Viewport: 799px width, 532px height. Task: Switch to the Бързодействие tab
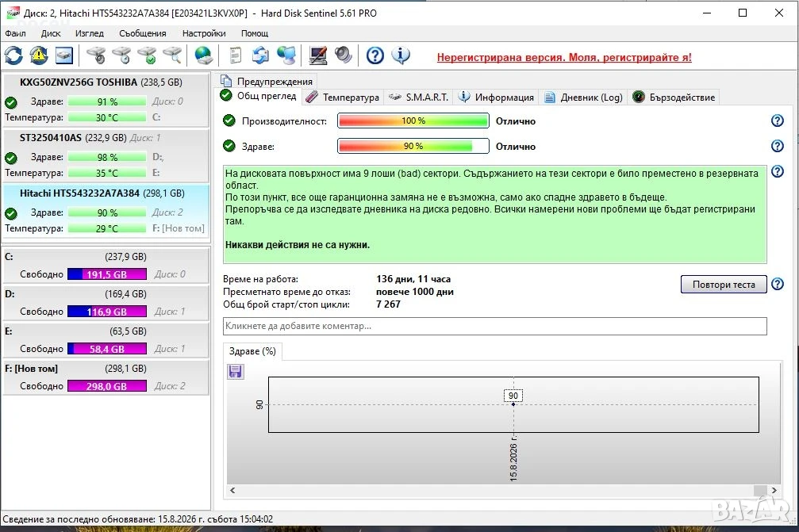pos(674,98)
